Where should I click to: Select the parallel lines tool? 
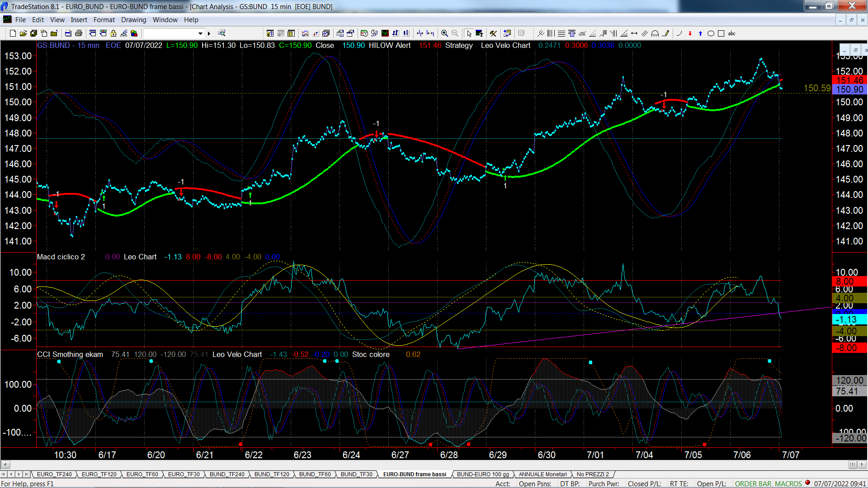[x=645, y=33]
